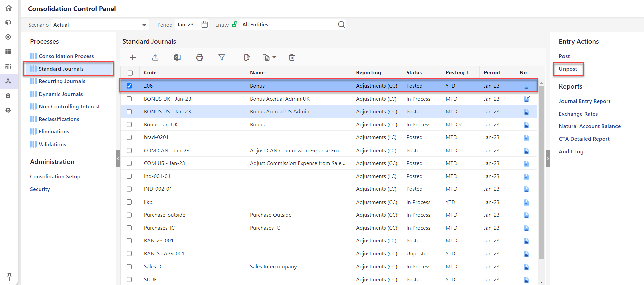Open Security under Administration
Viewport: 644px width, 285px height.
pos(40,189)
